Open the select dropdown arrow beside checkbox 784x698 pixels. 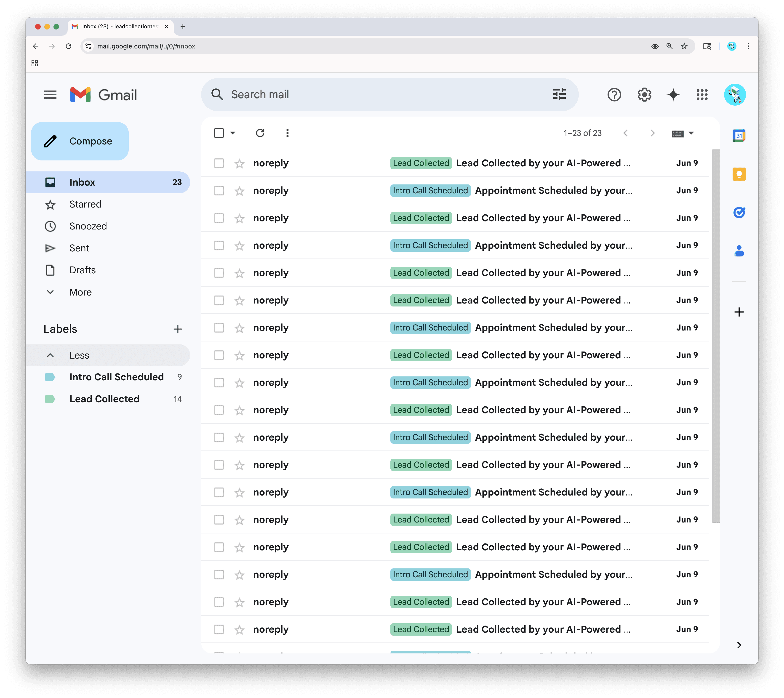(x=232, y=133)
